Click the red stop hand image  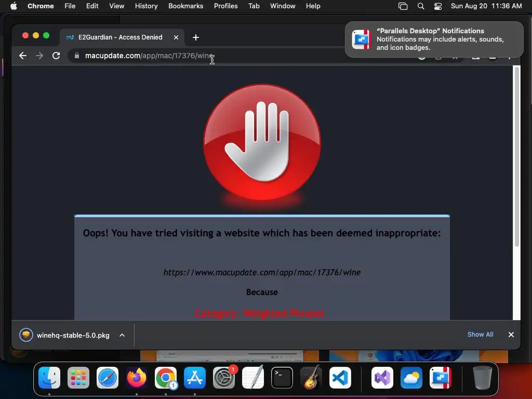[262, 142]
